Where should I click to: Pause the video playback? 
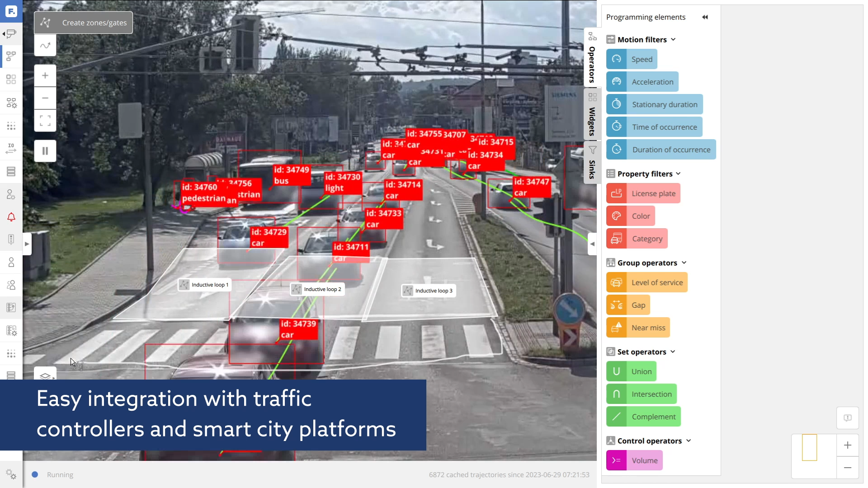[x=45, y=150]
